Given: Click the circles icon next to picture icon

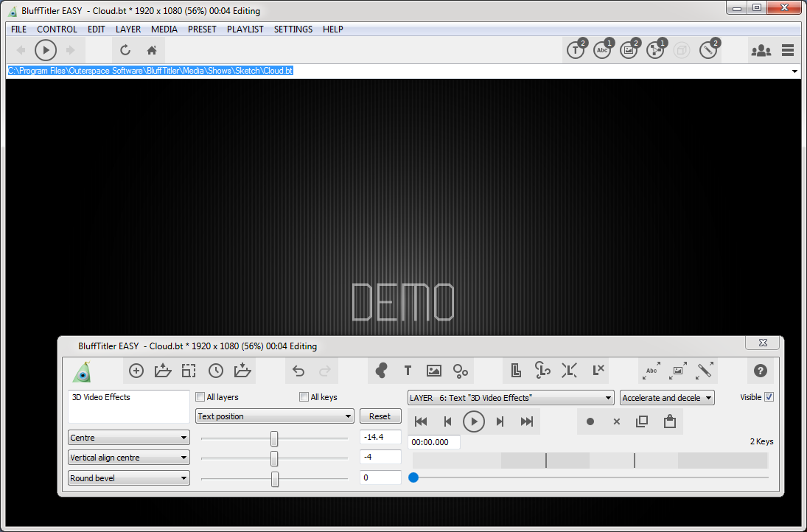Looking at the screenshot, I should pyautogui.click(x=461, y=371).
